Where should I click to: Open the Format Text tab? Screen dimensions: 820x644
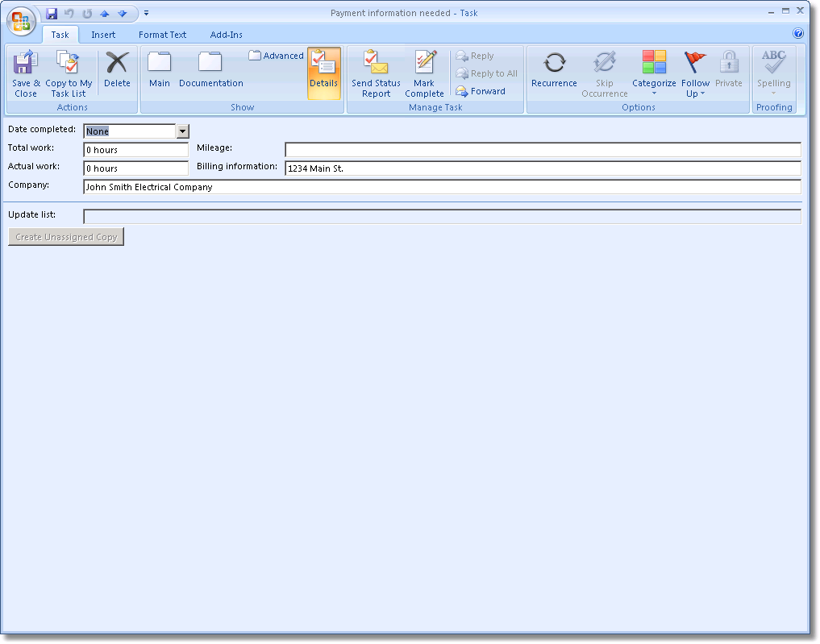[x=162, y=35]
